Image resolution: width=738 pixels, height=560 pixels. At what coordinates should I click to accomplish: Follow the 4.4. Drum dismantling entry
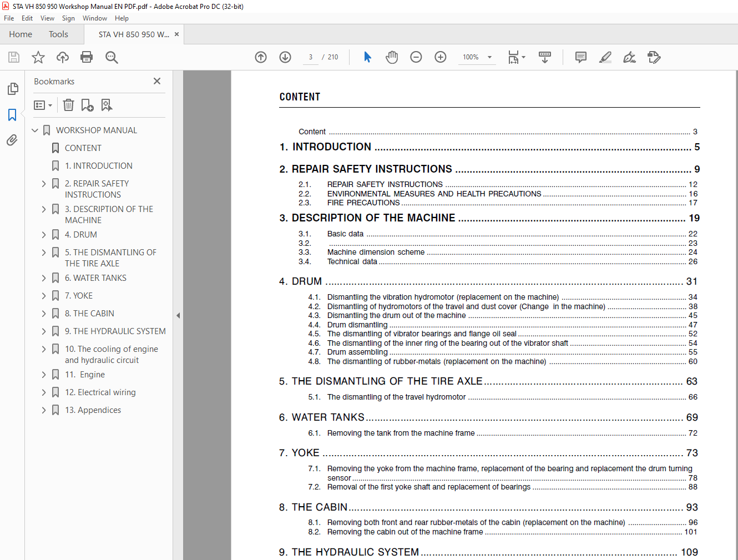coord(503,325)
